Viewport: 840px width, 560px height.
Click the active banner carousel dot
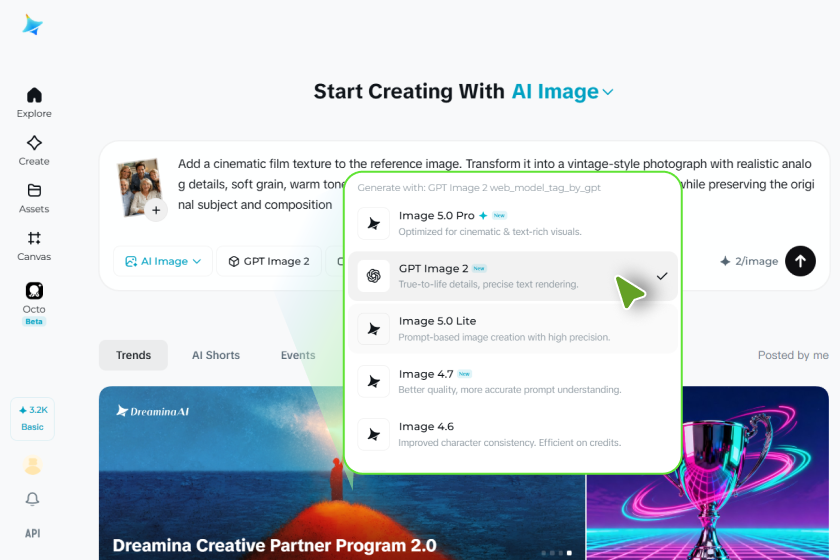coord(569,552)
